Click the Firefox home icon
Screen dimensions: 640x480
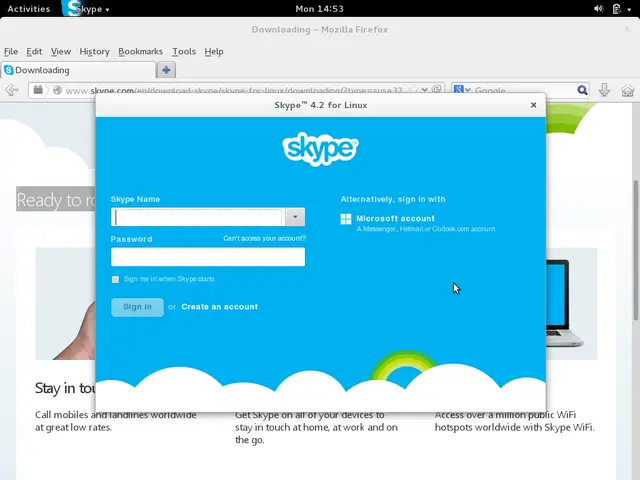click(x=628, y=90)
